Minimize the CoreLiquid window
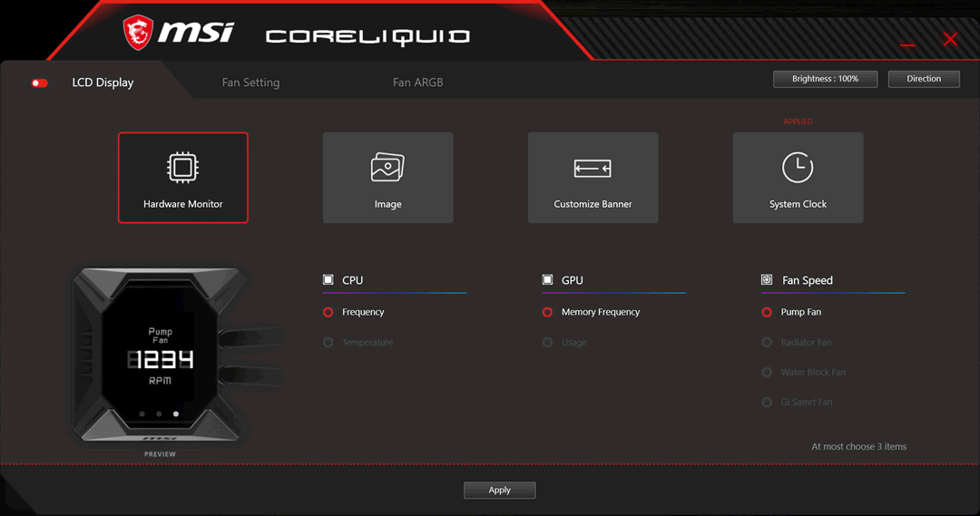980x516 pixels. tap(907, 45)
